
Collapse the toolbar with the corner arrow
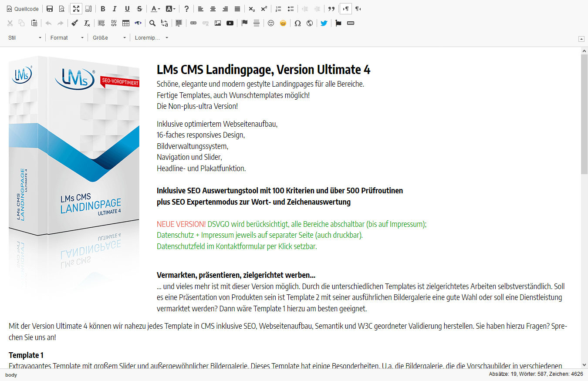pos(581,39)
